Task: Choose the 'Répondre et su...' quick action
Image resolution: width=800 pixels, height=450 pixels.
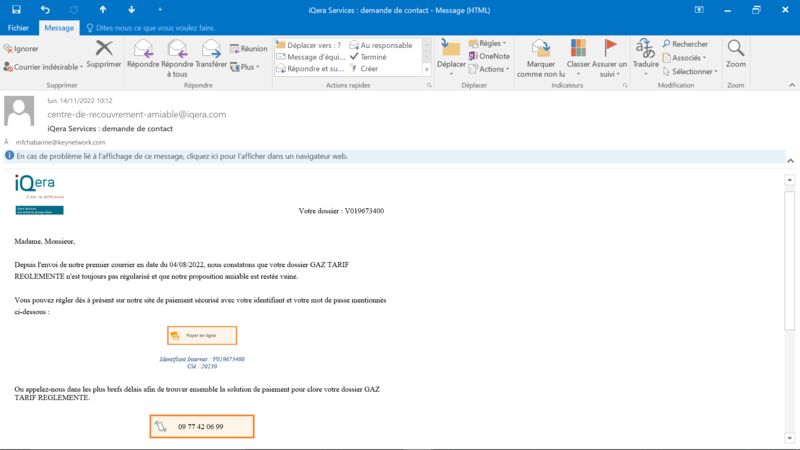Action: click(310, 68)
